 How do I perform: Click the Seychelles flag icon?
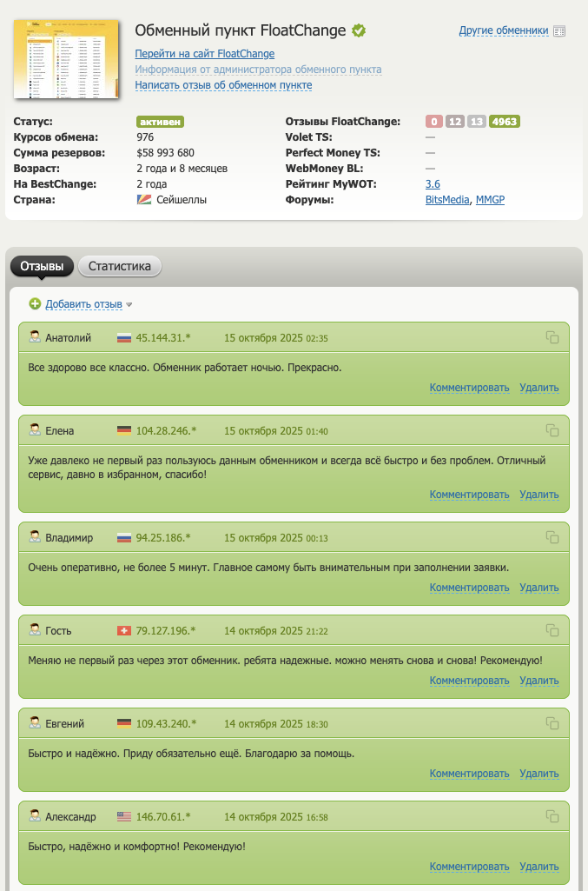(x=144, y=199)
